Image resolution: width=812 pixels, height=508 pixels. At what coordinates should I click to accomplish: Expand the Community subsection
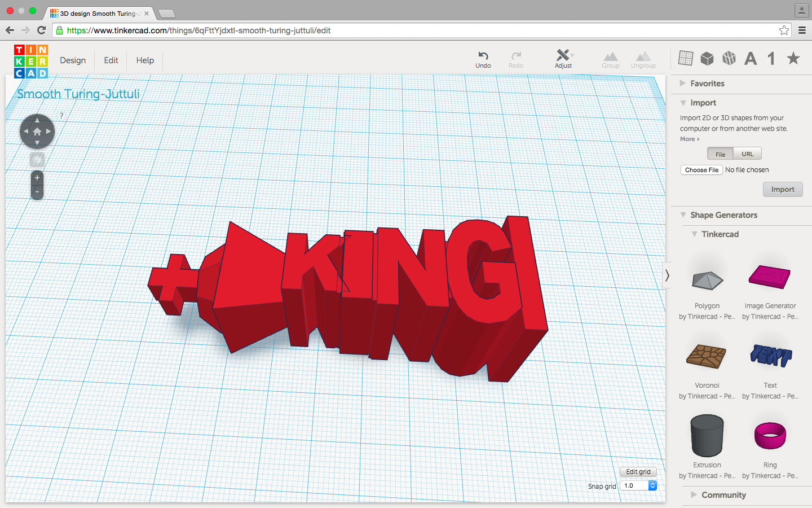coord(718,495)
